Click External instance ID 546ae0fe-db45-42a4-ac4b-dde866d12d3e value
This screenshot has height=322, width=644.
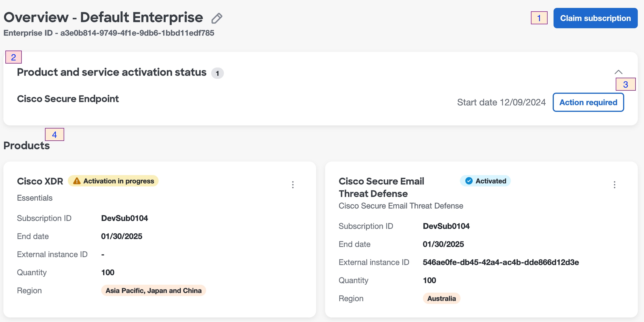[501, 262]
